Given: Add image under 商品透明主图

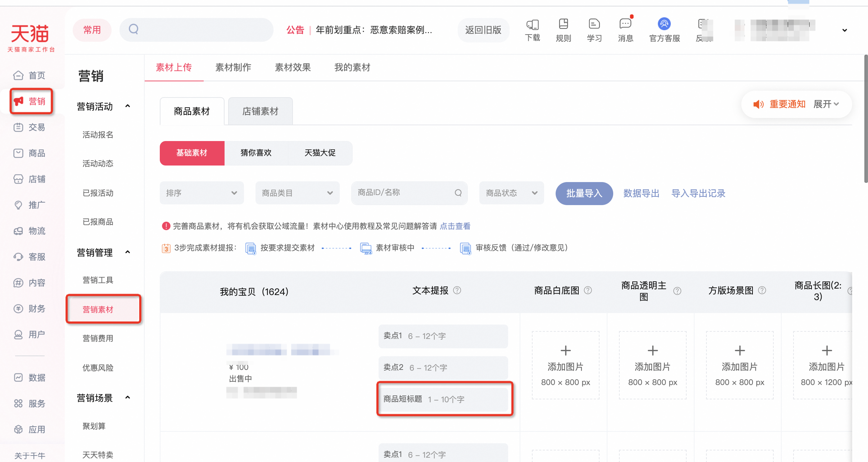Looking at the screenshot, I should point(652,365).
